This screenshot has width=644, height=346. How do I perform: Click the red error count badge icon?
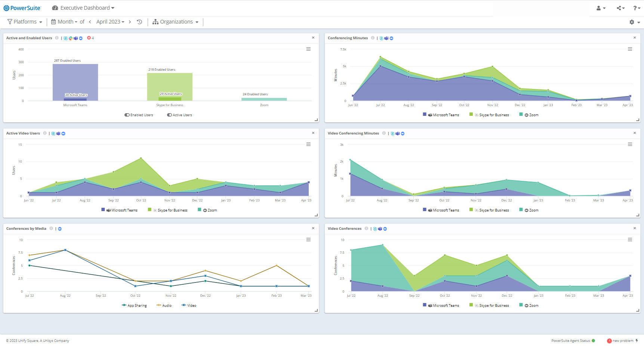[89, 38]
